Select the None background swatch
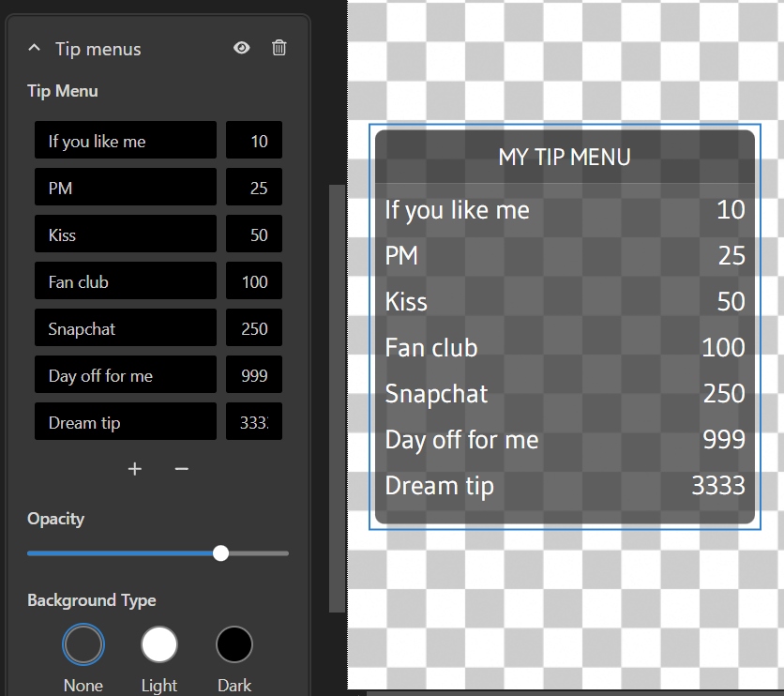This screenshot has width=784, height=696. click(83, 644)
